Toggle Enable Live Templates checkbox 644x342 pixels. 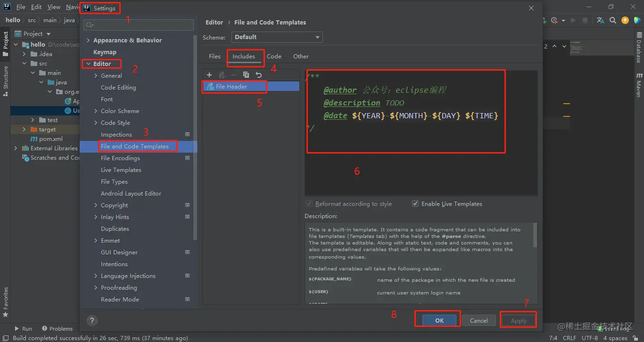tap(415, 204)
